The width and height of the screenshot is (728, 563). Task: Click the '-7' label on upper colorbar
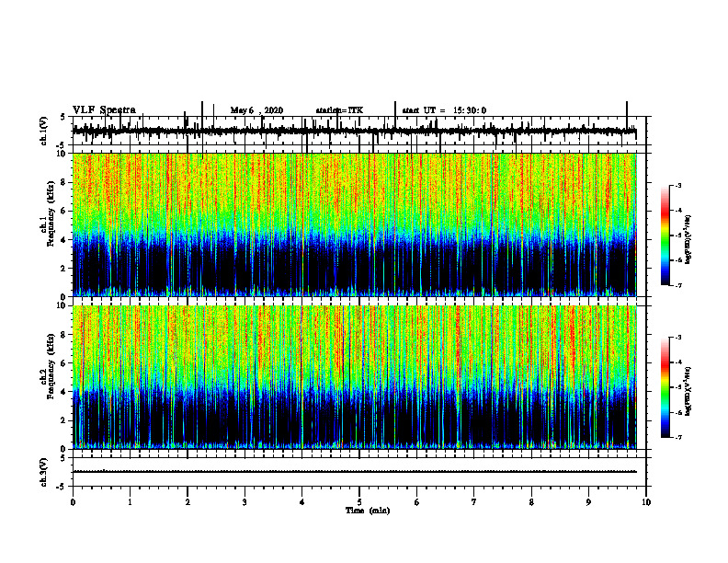pyautogui.click(x=677, y=285)
